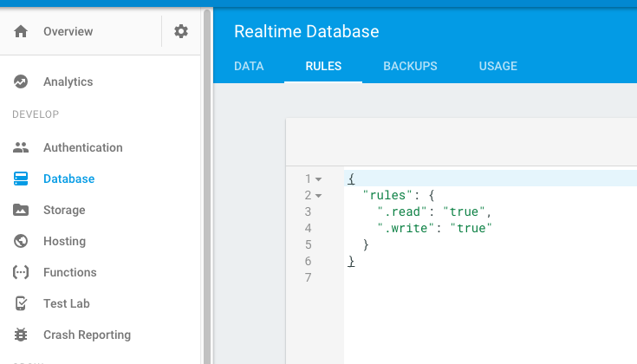
Task: Click the Test Lab clipboard icon
Action: [21, 303]
